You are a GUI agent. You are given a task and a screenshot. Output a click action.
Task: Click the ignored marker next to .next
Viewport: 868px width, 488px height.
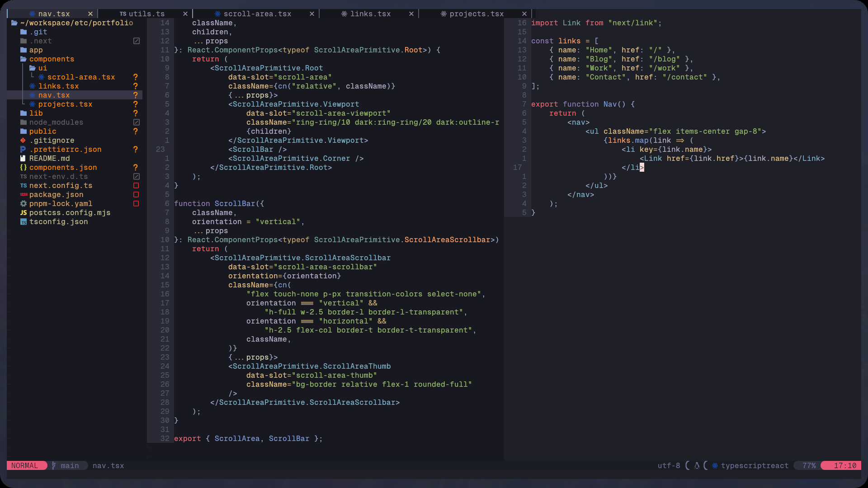tap(137, 41)
